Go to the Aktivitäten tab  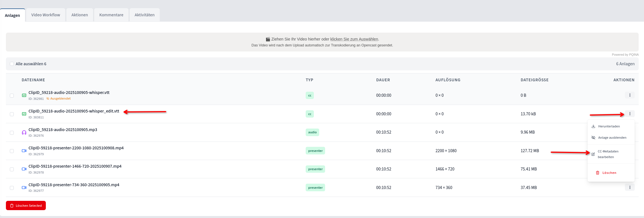pos(145,15)
